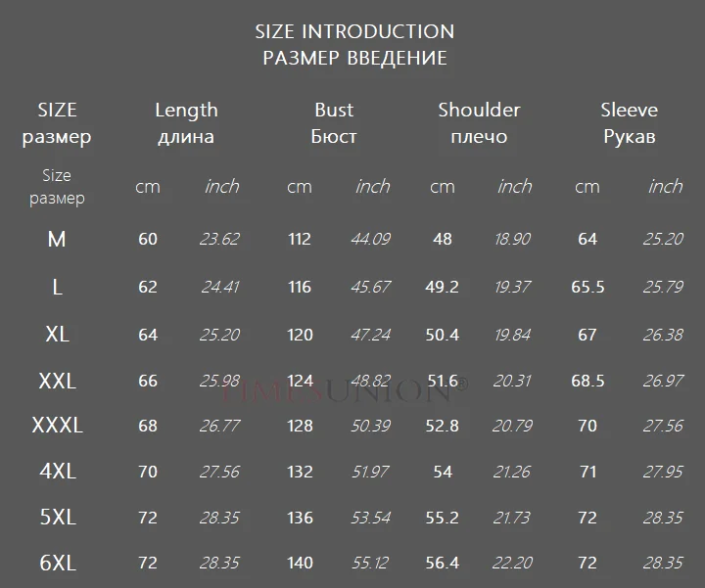Screen dimensions: 705x588
Task: Click the sleeve inch value 27.95
Action: click(663, 473)
